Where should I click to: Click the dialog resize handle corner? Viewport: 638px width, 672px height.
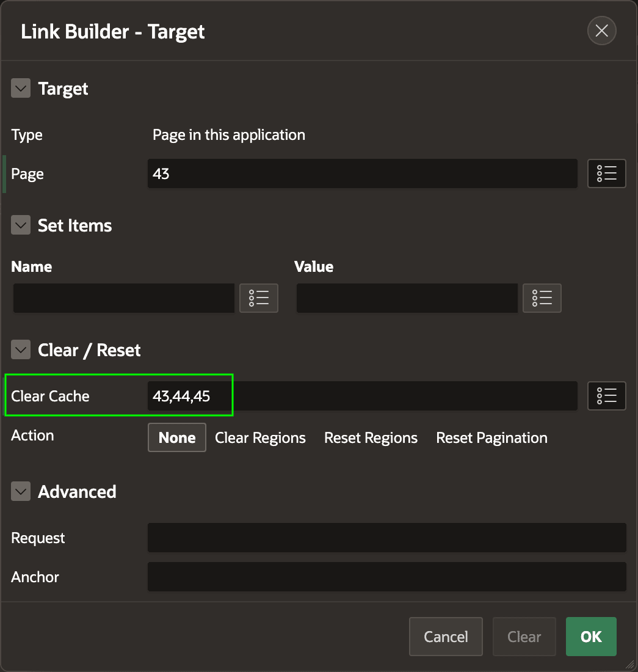630,664
